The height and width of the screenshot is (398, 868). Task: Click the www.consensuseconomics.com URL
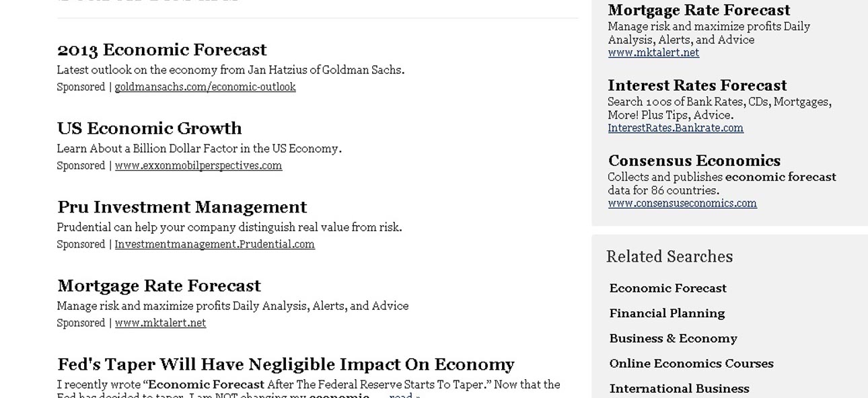click(x=682, y=203)
